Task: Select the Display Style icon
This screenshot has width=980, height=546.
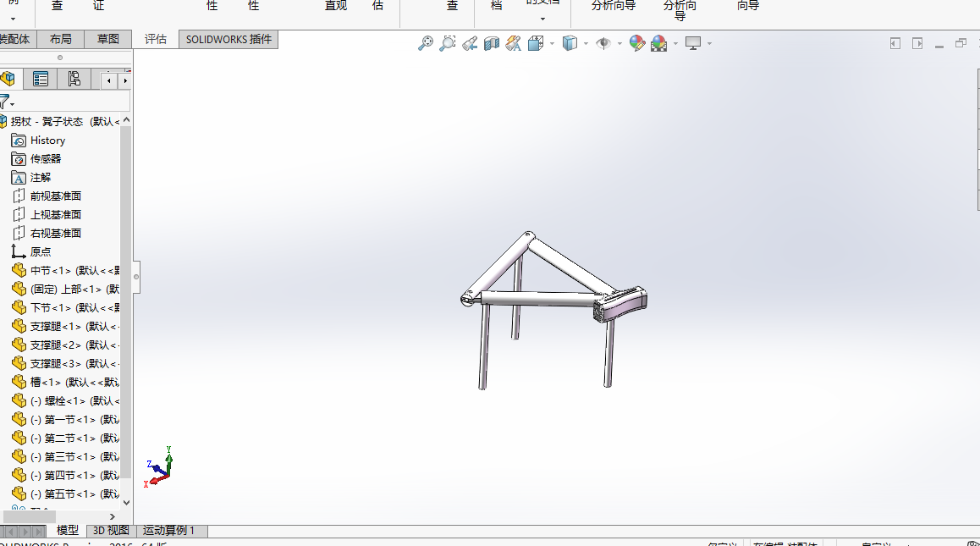Action: tap(570, 43)
